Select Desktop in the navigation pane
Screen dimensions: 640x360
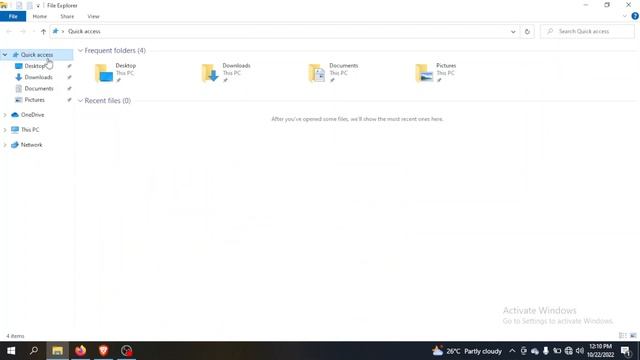click(34, 66)
